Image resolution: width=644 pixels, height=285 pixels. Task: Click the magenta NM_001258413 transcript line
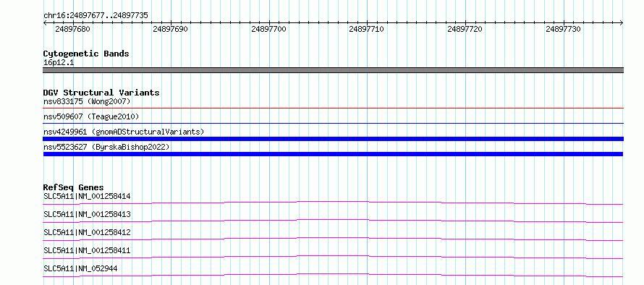pyautogui.click(x=333, y=221)
